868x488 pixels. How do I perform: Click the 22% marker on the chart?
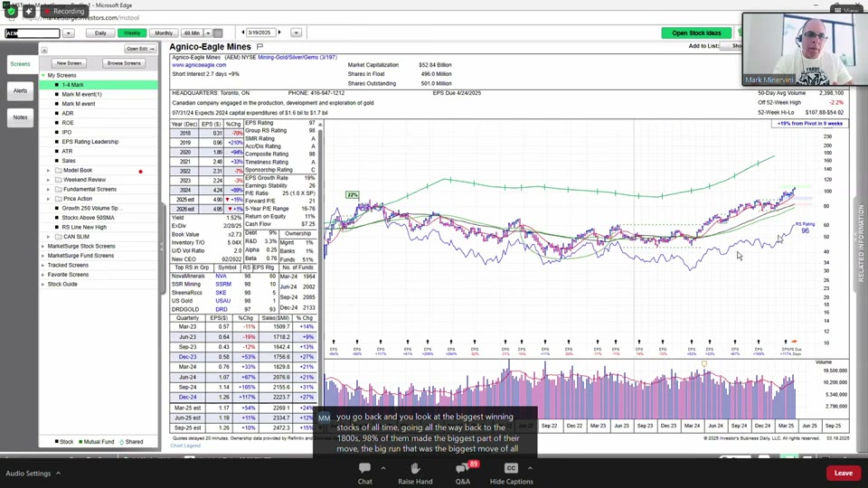(x=352, y=195)
